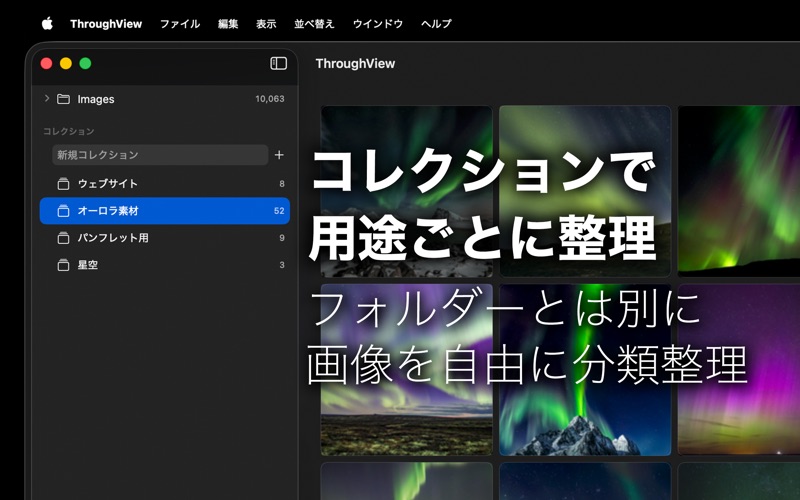Viewport: 800px width, 500px height.
Task: Select the ウェブサイト collection
Action: pyautogui.click(x=165, y=184)
